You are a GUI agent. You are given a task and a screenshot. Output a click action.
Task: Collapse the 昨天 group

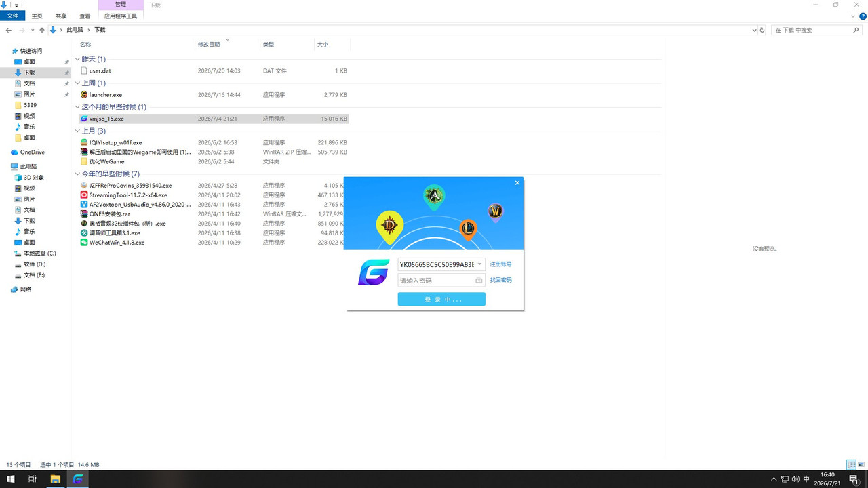pyautogui.click(x=77, y=59)
